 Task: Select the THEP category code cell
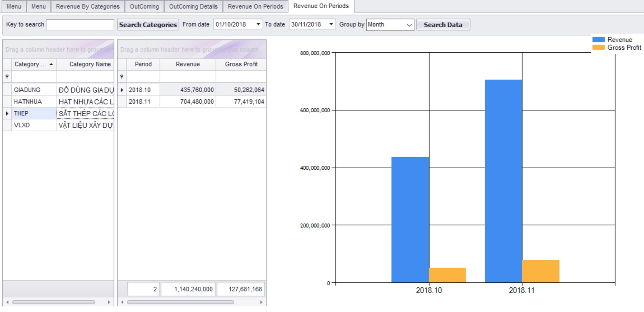click(34, 113)
